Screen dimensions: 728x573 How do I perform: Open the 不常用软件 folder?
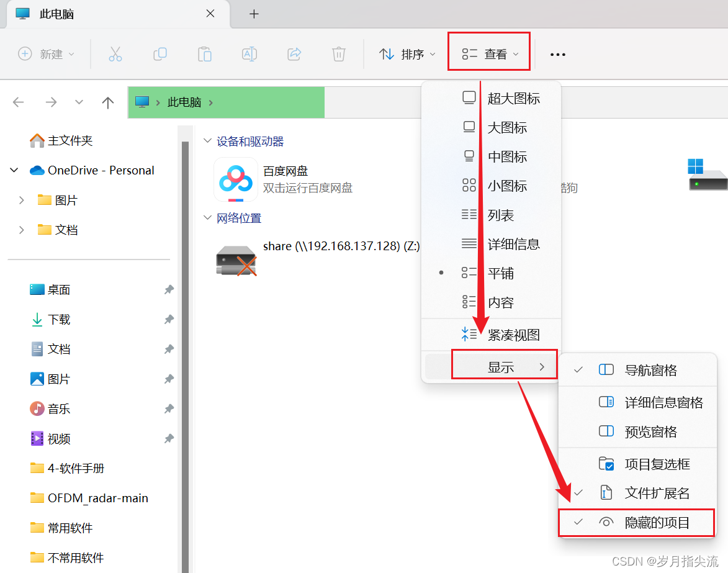pos(67,557)
